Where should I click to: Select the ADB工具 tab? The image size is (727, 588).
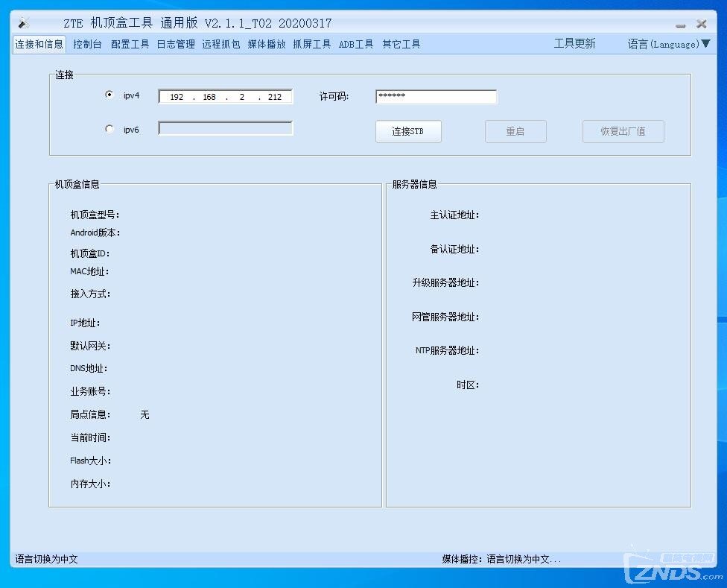pos(356,45)
